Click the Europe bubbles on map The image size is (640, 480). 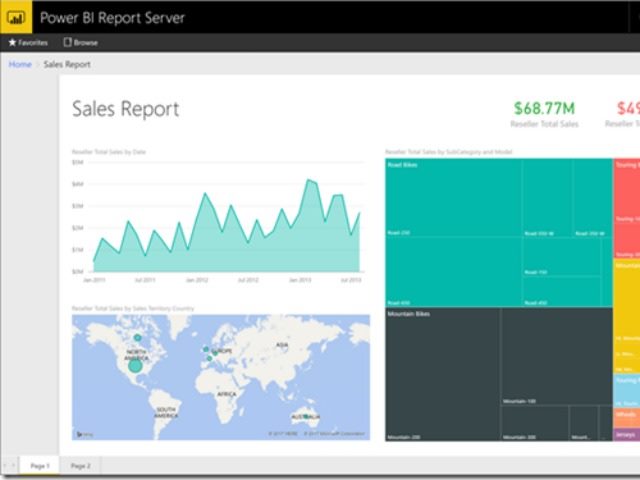[x=210, y=353]
